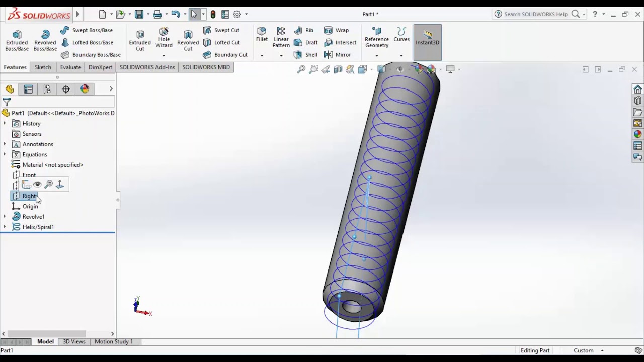Click the Search SOLIDWORKS Help field

click(x=537, y=14)
